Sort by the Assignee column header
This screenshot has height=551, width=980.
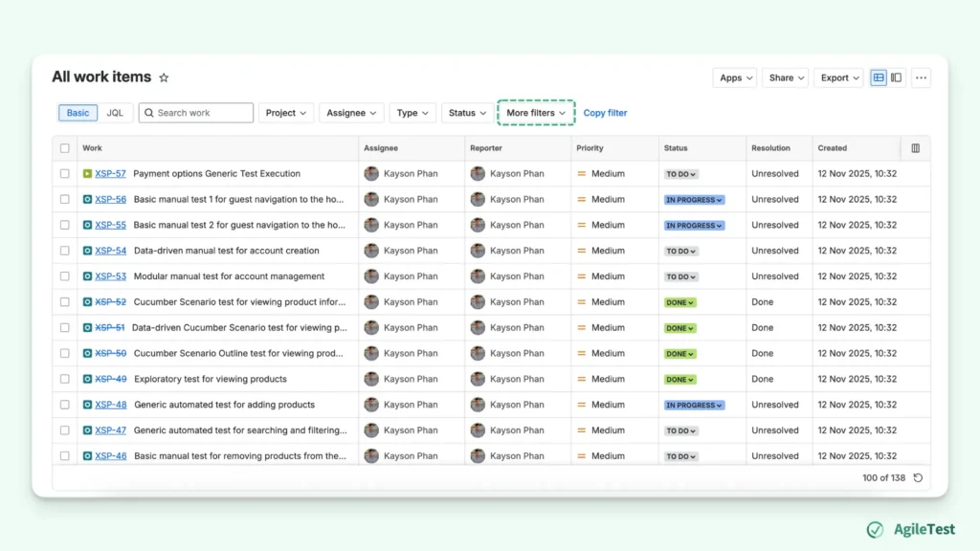[381, 148]
